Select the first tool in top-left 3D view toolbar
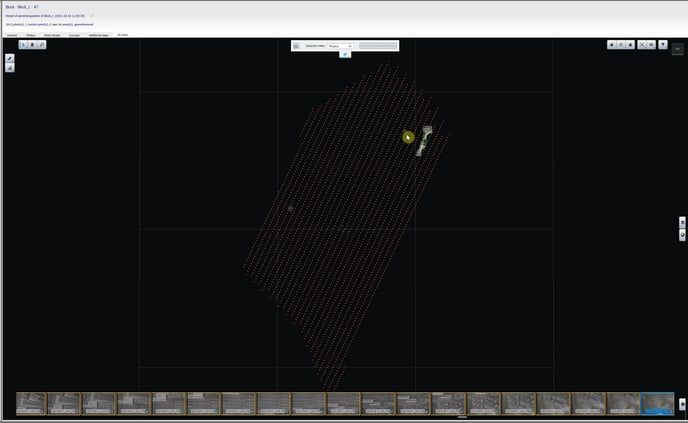This screenshot has height=423, width=688. click(x=23, y=45)
